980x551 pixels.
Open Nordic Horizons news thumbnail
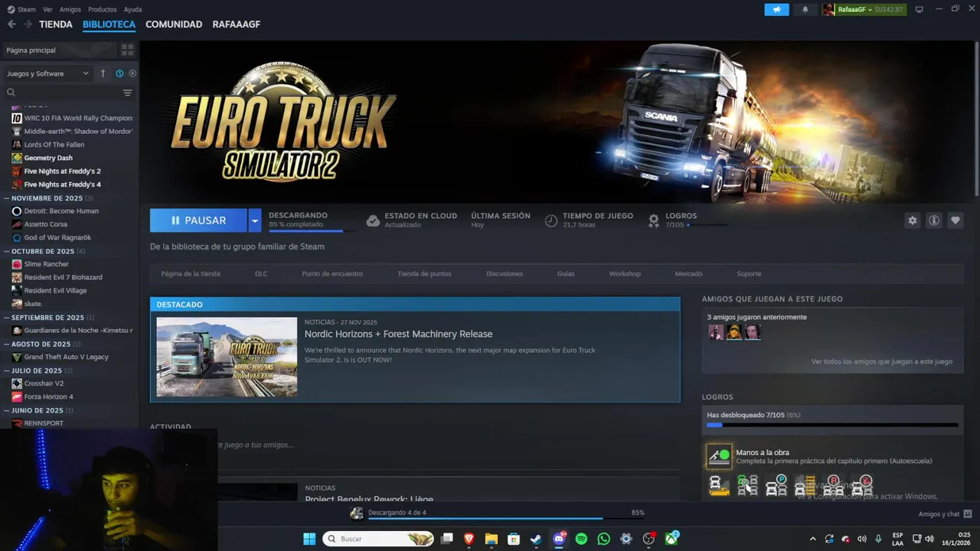[x=227, y=357]
